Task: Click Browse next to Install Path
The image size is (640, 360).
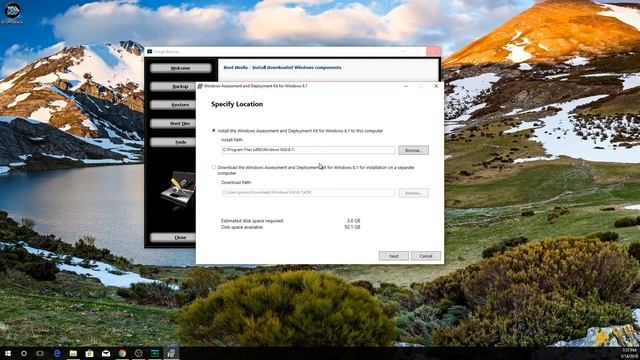Action: point(413,150)
